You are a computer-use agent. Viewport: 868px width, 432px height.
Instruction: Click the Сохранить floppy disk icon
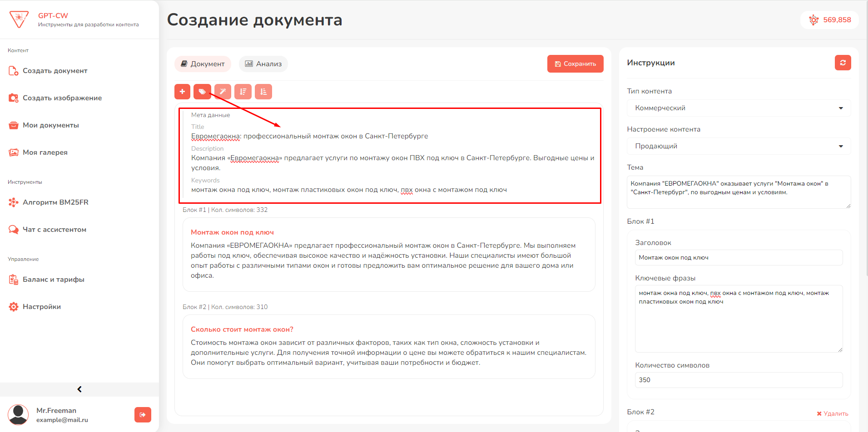pos(558,64)
